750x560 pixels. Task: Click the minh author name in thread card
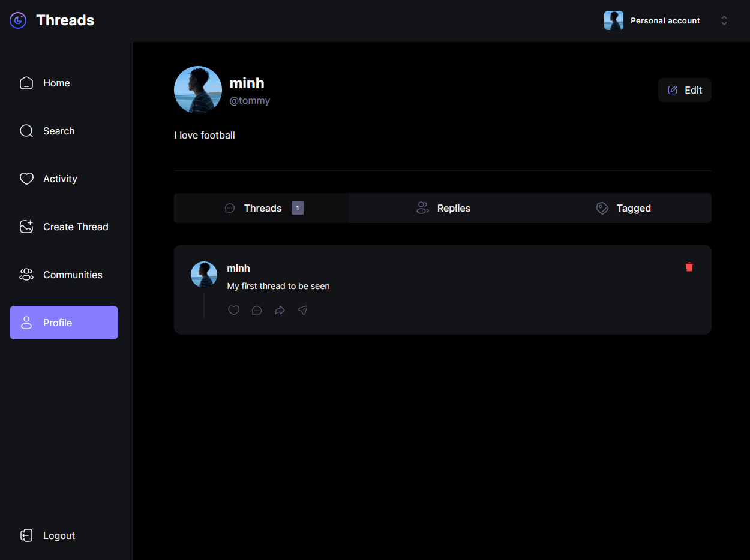(238, 268)
